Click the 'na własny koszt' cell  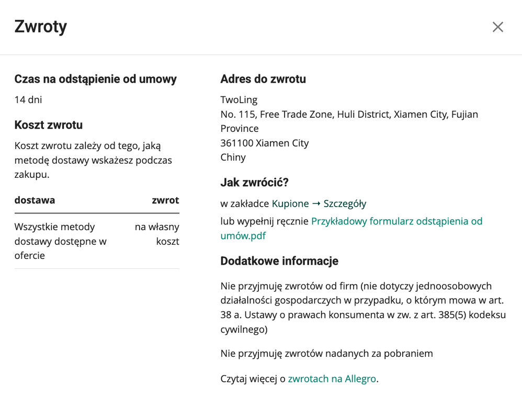click(157, 234)
